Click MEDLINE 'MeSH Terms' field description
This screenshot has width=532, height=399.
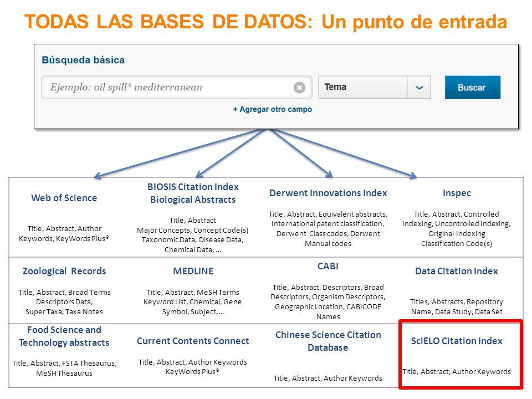(218, 292)
